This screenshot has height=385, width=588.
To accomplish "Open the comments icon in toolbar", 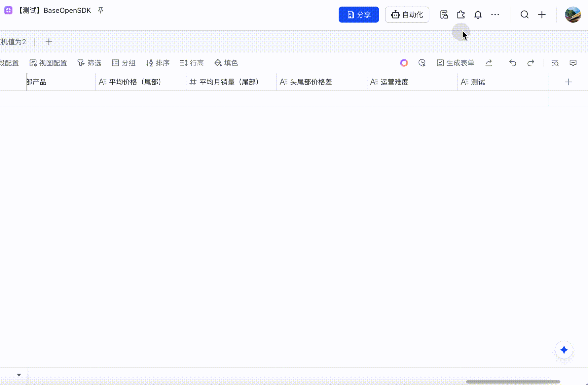I will (x=573, y=63).
